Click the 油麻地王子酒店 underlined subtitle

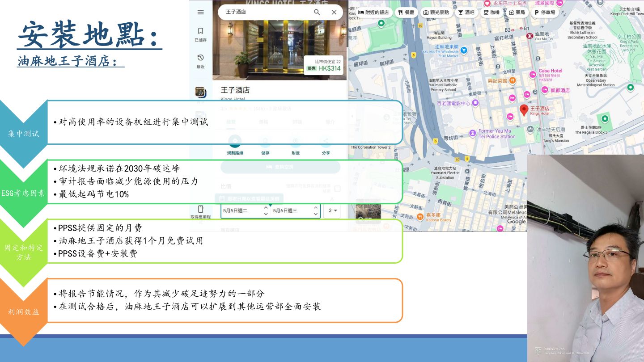pyautogui.click(x=71, y=61)
